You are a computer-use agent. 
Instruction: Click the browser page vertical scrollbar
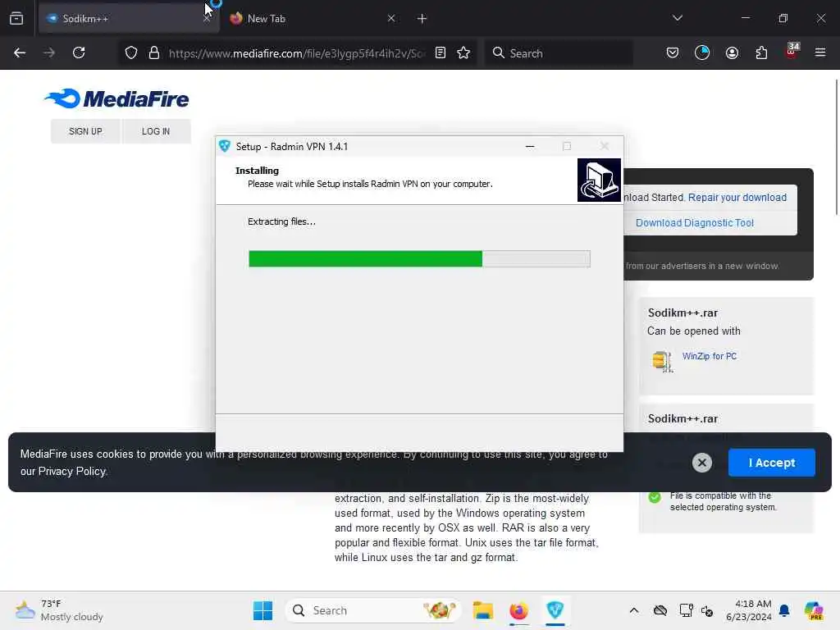[x=836, y=148]
